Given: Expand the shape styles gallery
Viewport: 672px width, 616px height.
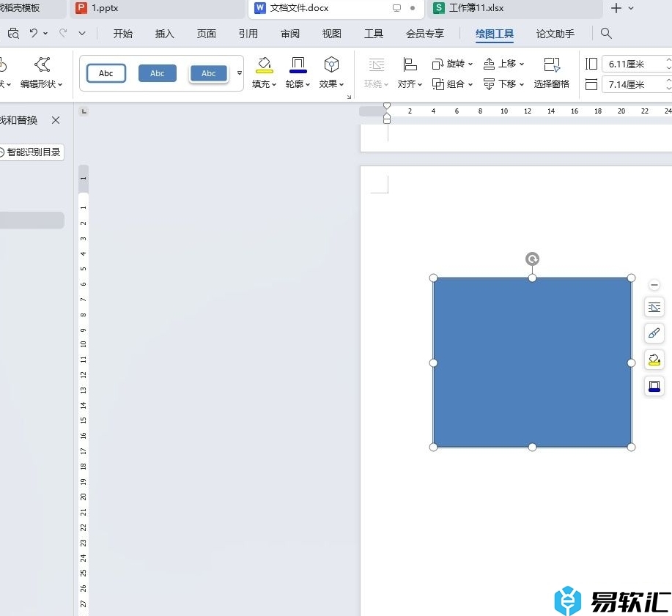Looking at the screenshot, I should tap(240, 73).
